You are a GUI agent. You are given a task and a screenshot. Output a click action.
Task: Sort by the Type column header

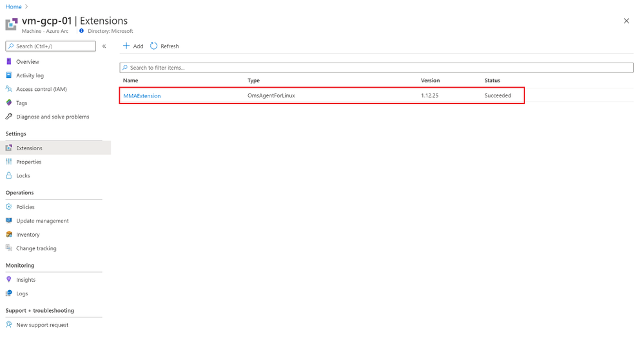(254, 81)
